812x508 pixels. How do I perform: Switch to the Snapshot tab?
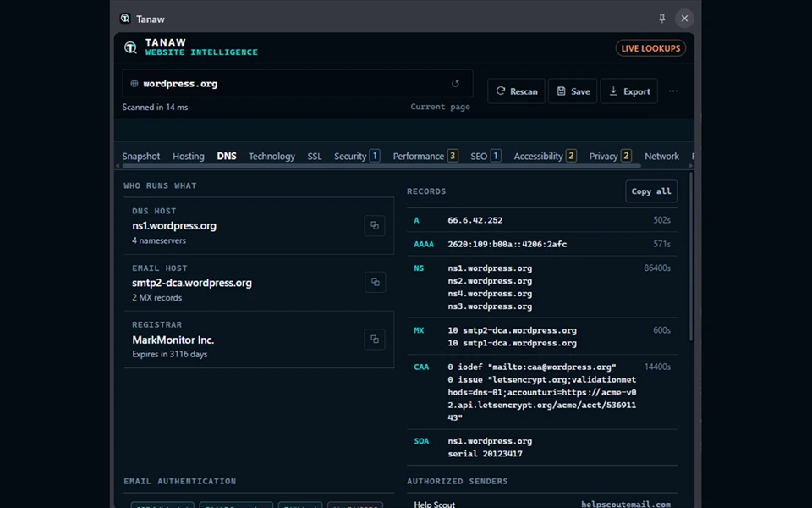click(141, 156)
